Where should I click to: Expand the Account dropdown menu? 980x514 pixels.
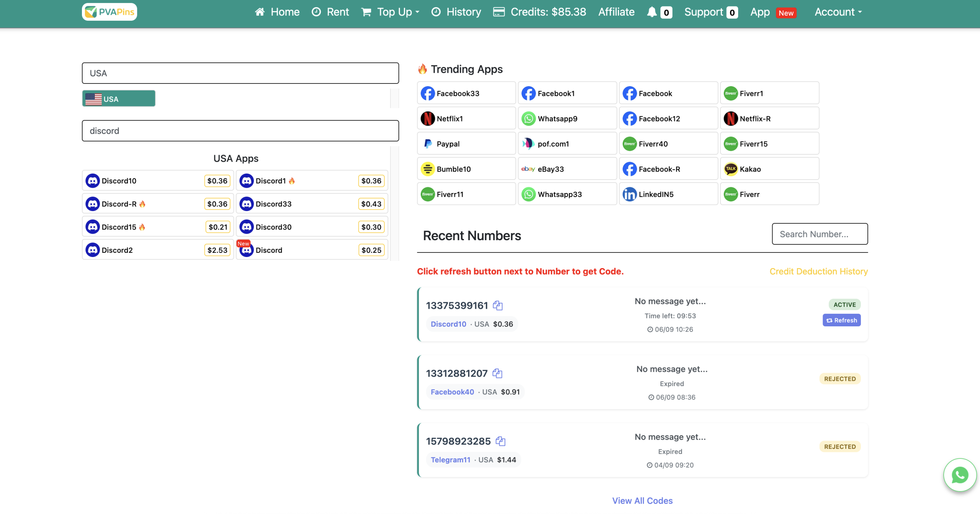point(838,12)
